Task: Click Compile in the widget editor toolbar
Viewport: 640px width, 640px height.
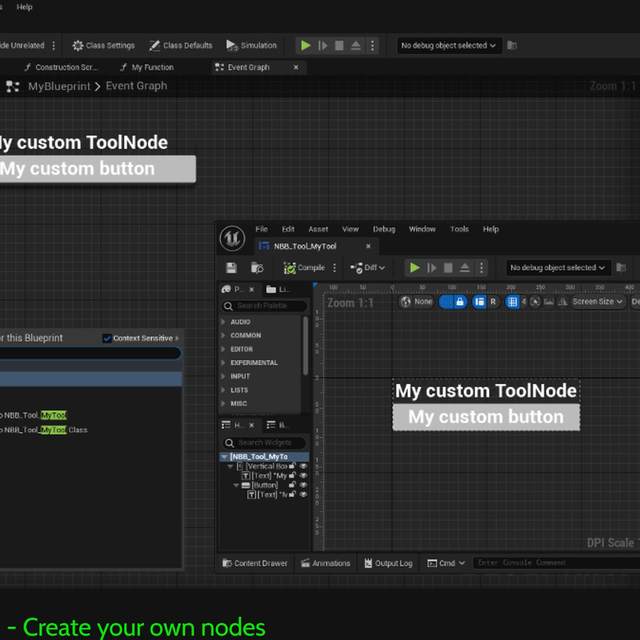Action: 304,268
